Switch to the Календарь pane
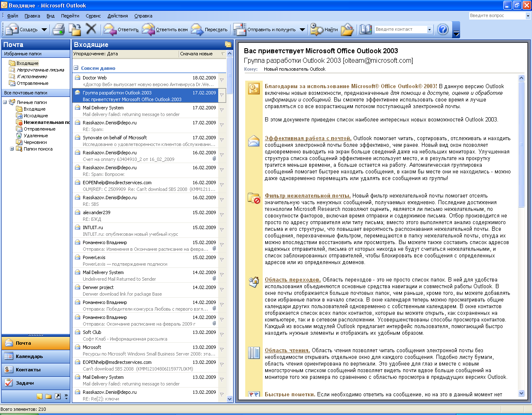Viewport: 532px width, 415px height. (x=36, y=356)
